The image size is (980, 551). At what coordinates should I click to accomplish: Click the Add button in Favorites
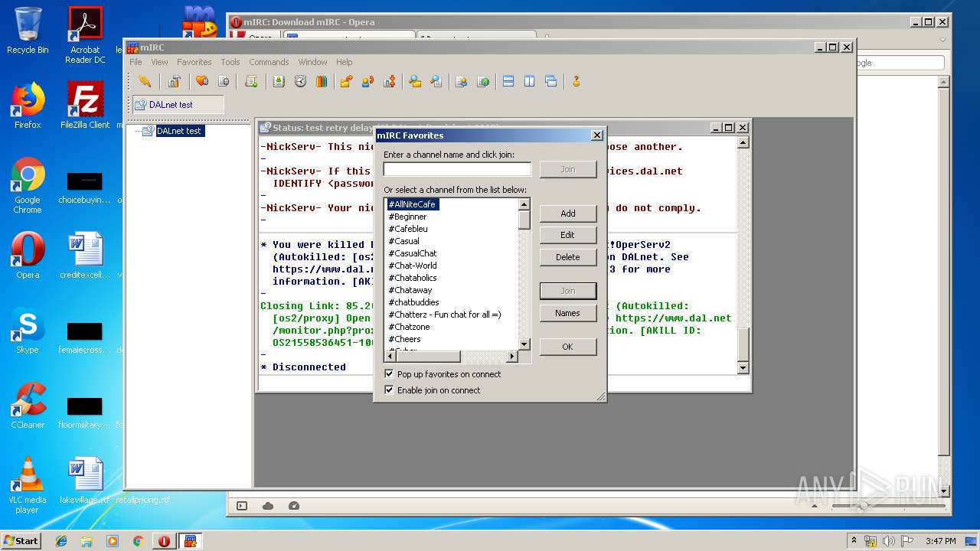point(568,214)
